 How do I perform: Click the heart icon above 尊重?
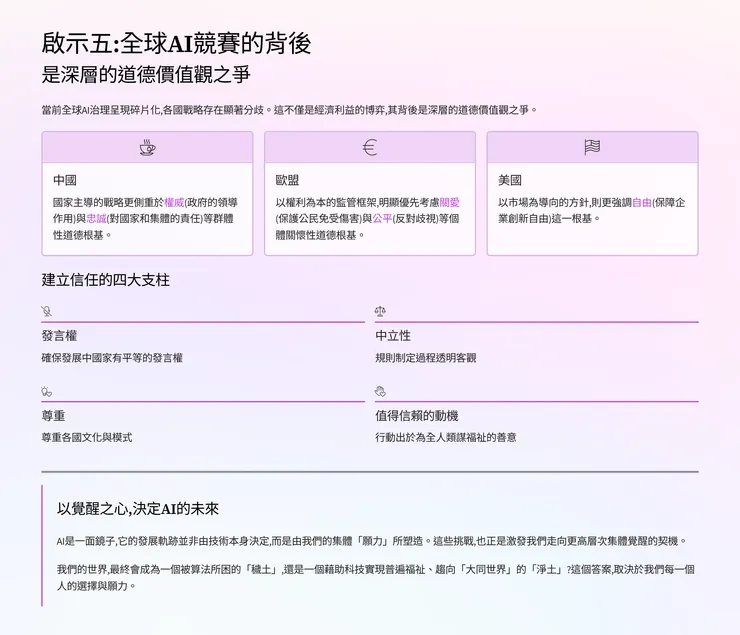pos(46,392)
